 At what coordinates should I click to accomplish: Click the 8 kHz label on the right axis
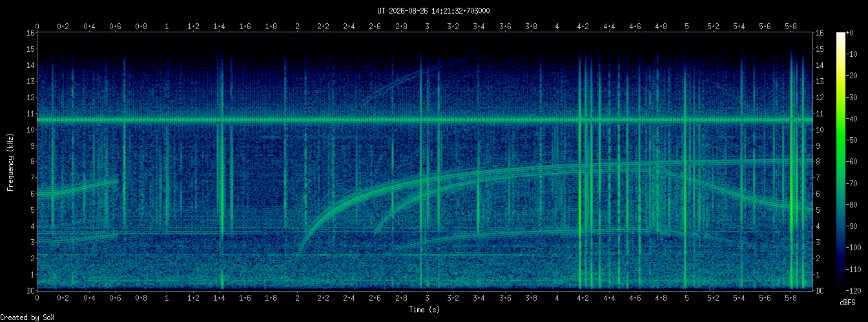pyautogui.click(x=818, y=162)
